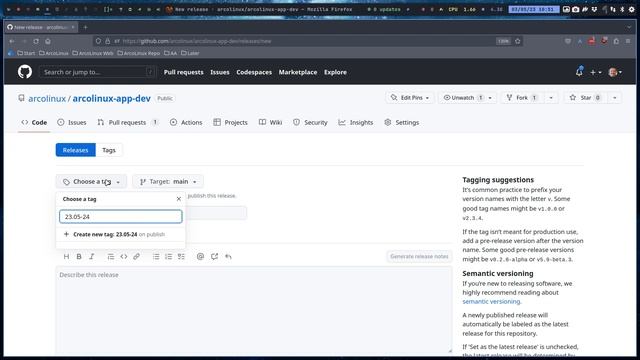Expand the Fork options arrow

coord(551,98)
